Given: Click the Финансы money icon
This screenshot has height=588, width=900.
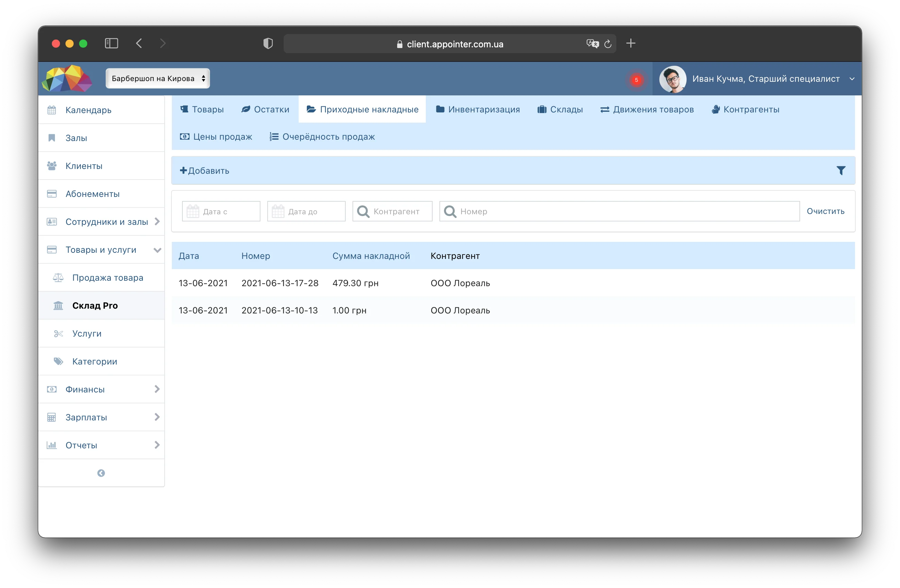Looking at the screenshot, I should pos(52,389).
